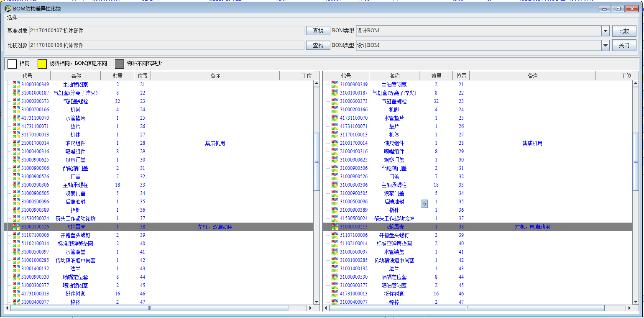The height and width of the screenshot is (318, 644).
Task: Click the icon beside 31170100013 机体 in left panel
Action: point(16,135)
